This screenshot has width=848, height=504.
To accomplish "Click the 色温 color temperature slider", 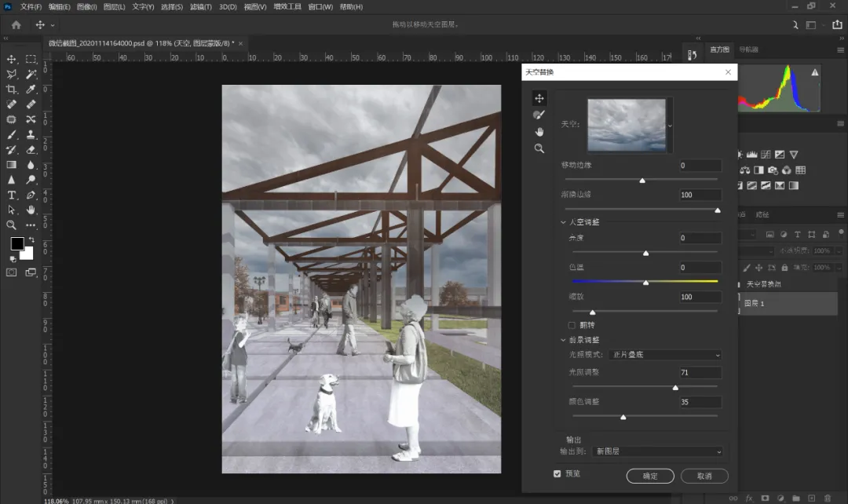I will (x=645, y=282).
